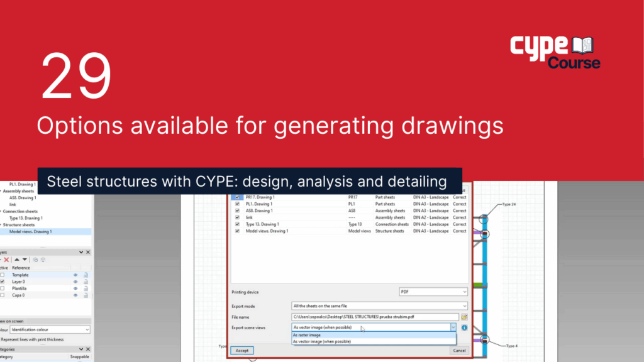This screenshot has width=644, height=362.
Task: Click the Accept button
Action: click(242, 350)
